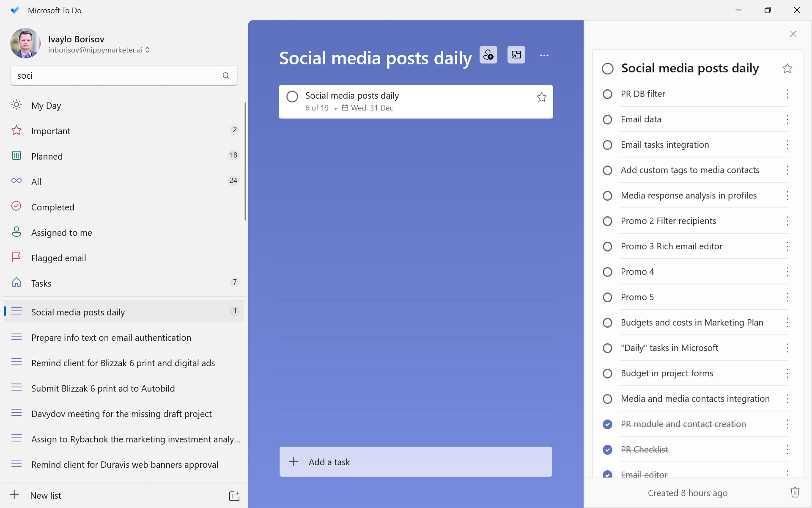Click Ivaylo Borisov's profile avatar

coord(25,43)
